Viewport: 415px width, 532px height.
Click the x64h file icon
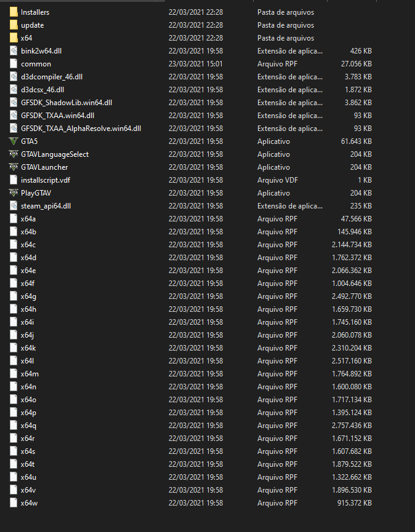[x=14, y=309]
